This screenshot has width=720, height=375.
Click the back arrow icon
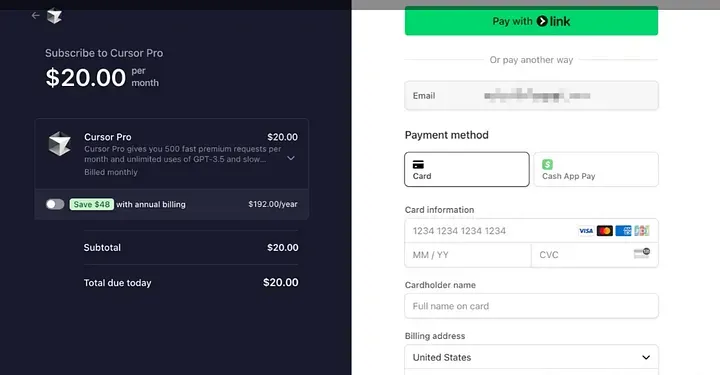tap(35, 16)
